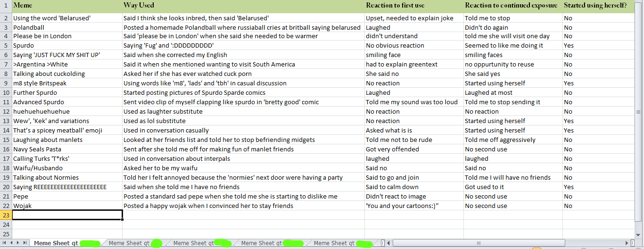The height and width of the screenshot is (249, 644).
Task: Click the 'Reaction to first use' heading cell
Action: coord(414,7)
